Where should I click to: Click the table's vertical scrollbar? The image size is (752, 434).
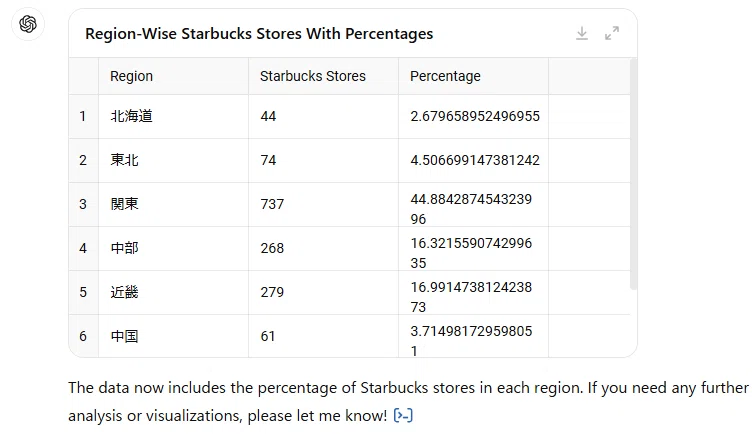pos(633,174)
